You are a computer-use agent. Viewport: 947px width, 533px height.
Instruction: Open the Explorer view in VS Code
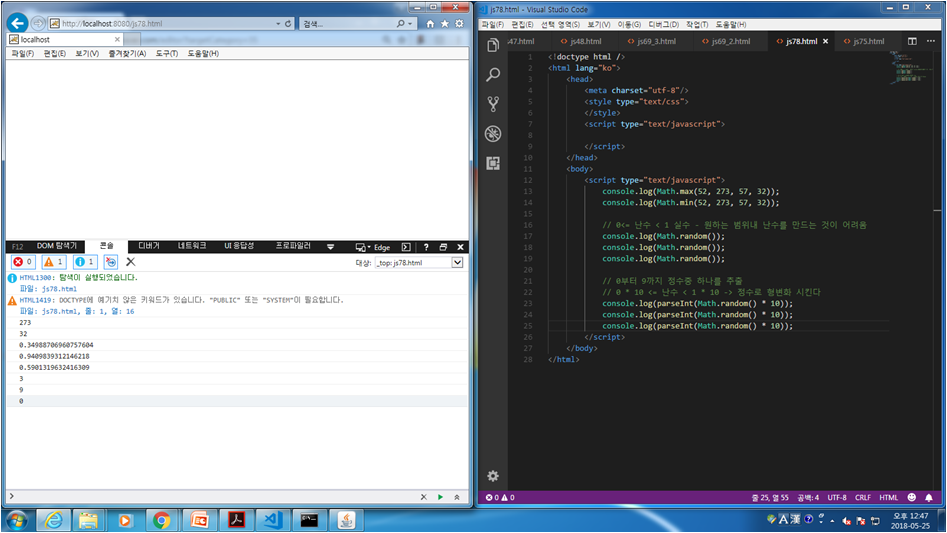493,45
